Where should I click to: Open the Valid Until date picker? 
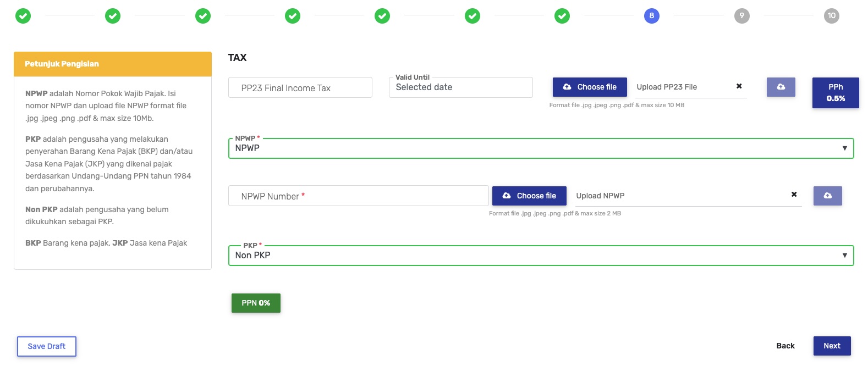[460, 87]
